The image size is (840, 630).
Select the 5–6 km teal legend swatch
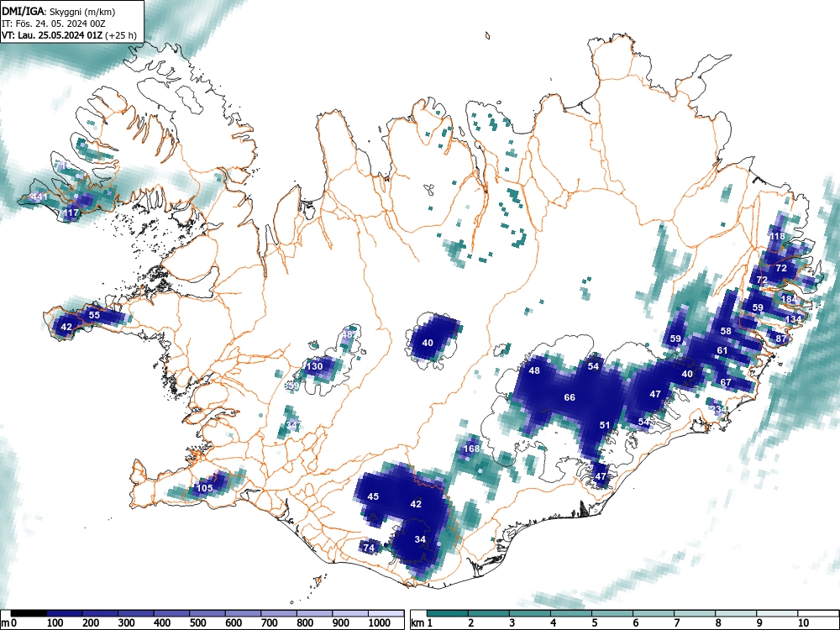(612, 613)
